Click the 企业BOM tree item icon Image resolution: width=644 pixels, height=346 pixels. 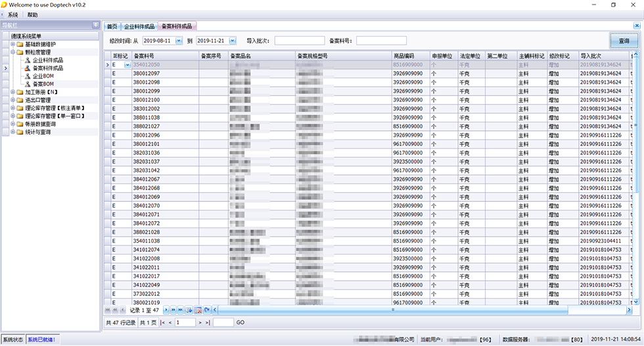click(x=28, y=76)
